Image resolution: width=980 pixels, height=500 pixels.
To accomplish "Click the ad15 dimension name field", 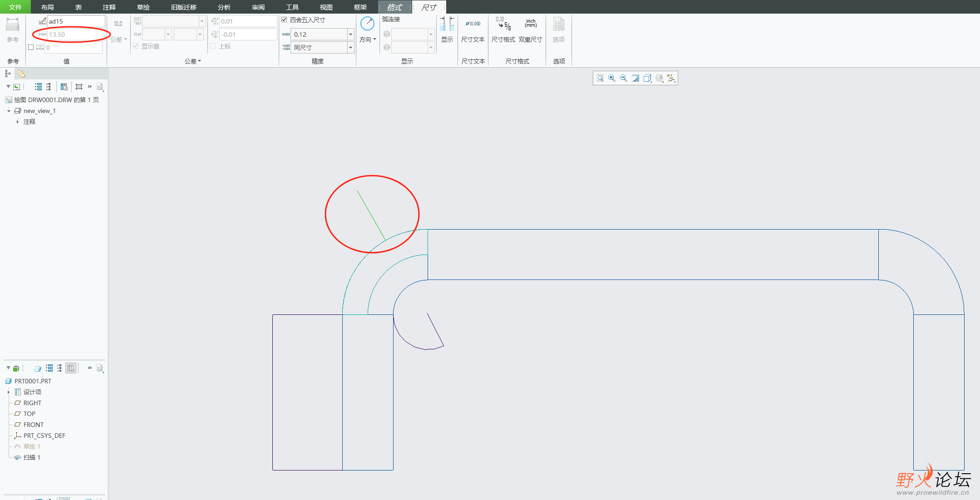I will tap(76, 21).
